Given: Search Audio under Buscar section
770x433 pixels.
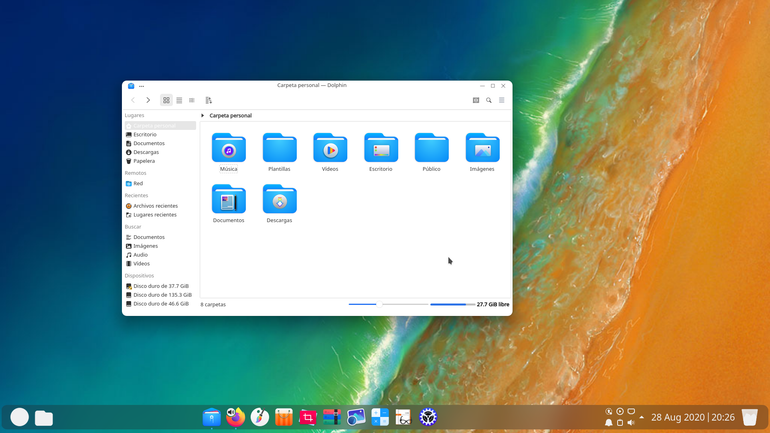Looking at the screenshot, I should [x=160, y=255].
